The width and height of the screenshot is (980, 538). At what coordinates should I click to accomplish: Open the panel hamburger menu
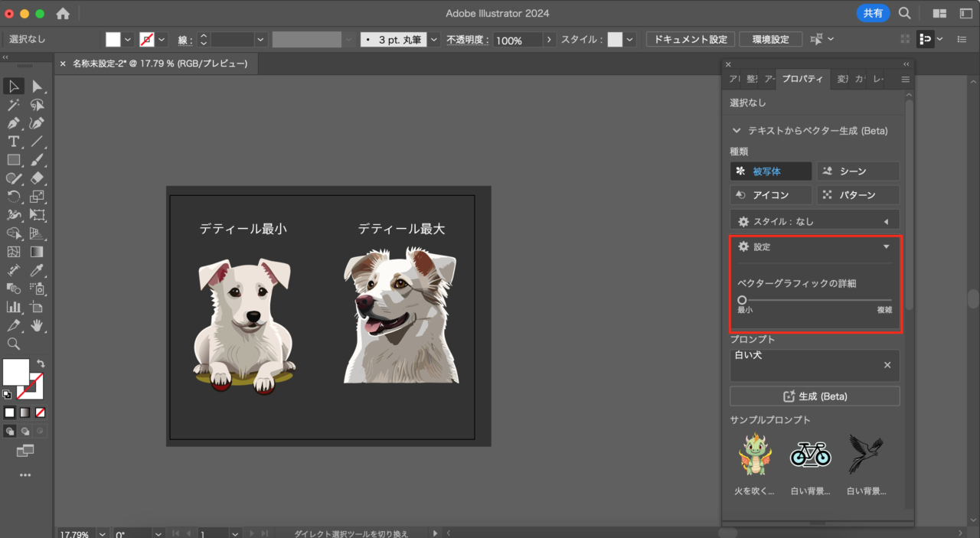click(905, 79)
